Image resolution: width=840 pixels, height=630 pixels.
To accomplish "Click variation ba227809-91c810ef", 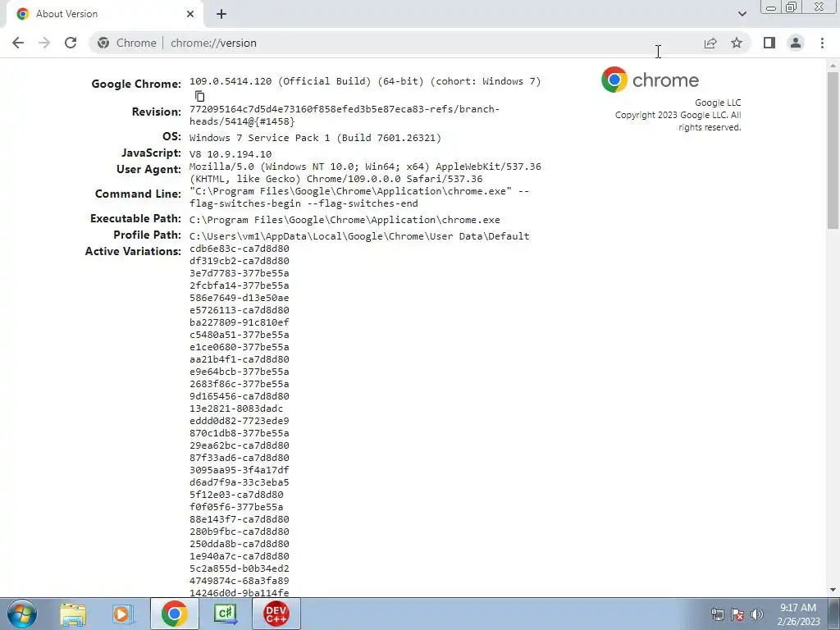I will (x=240, y=322).
